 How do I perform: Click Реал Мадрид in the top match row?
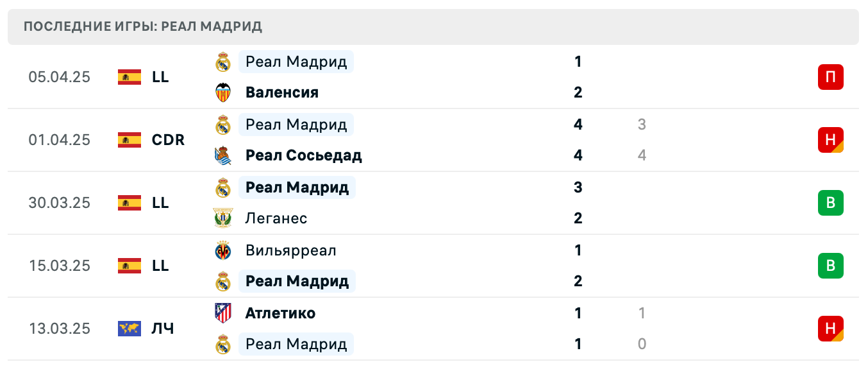pyautogui.click(x=295, y=62)
